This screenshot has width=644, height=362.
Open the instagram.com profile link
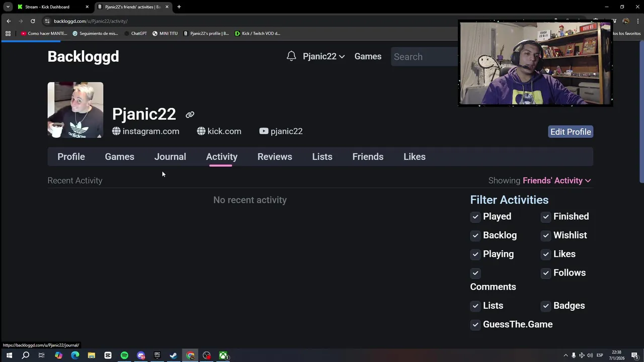click(x=145, y=131)
